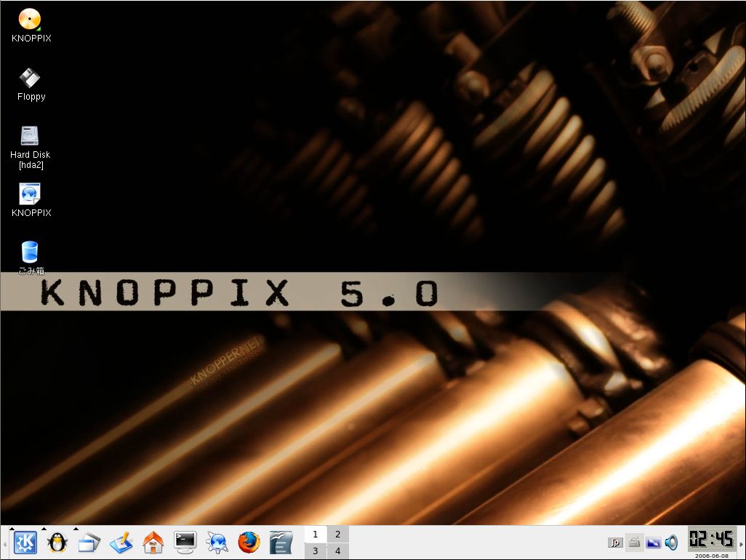746x560 pixels.
Task: Launch OpenOffice from the panel
Action: 281,543
